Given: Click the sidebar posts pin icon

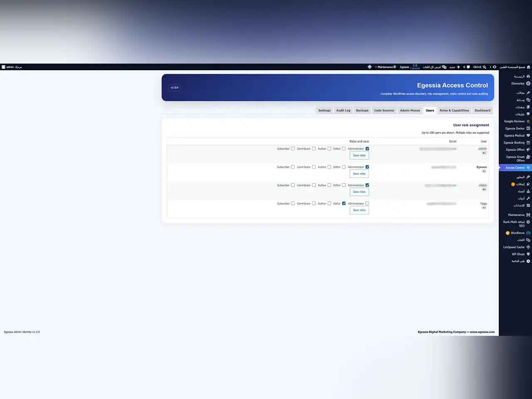Looking at the screenshot, I should 528,93.
